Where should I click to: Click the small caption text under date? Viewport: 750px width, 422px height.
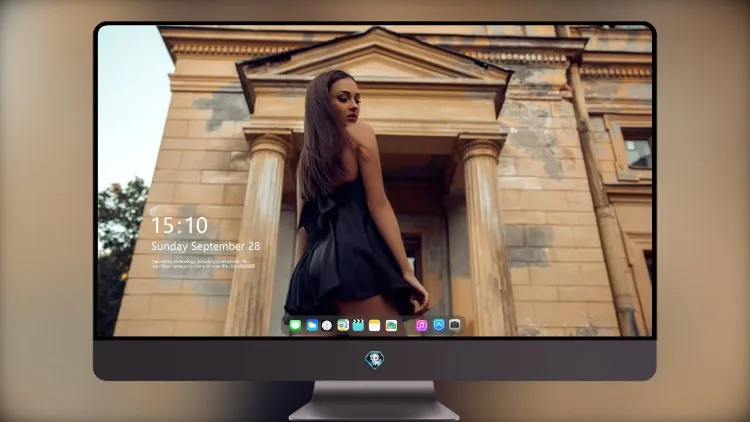pyautogui.click(x=203, y=264)
